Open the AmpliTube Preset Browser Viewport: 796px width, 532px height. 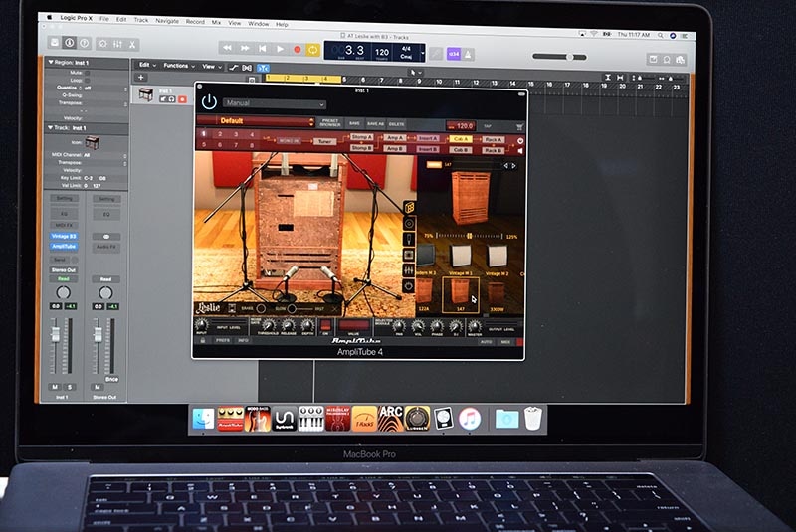[330, 122]
